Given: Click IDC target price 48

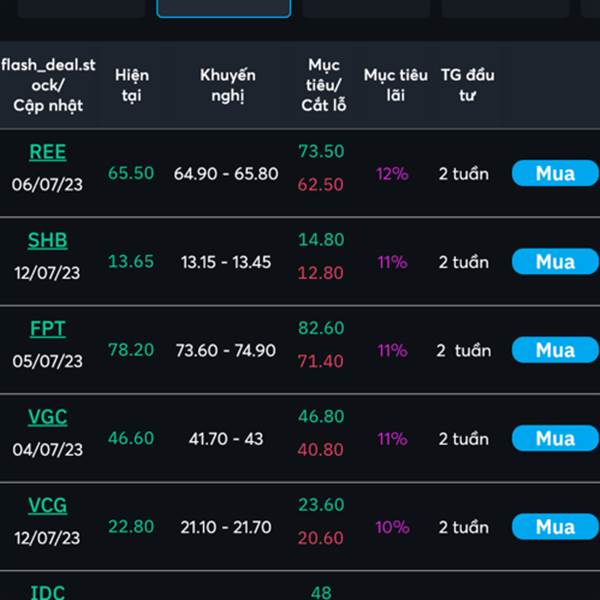Looking at the screenshot, I should pyautogui.click(x=321, y=592).
